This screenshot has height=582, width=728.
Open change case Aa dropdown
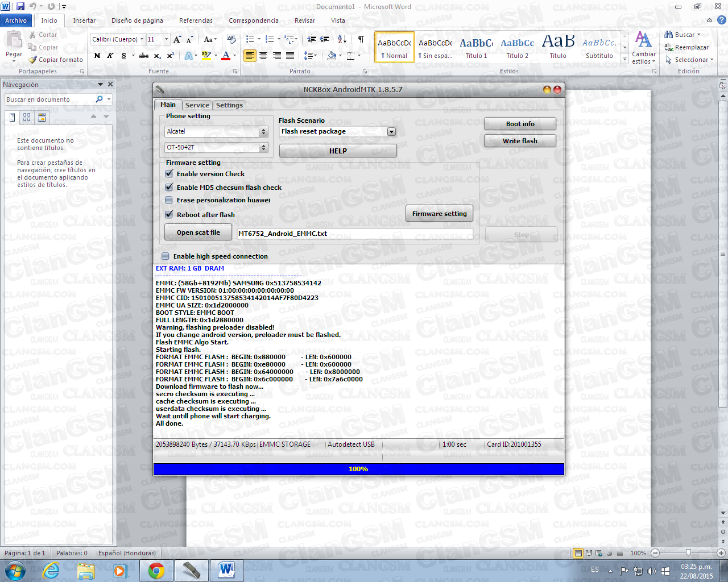[210, 39]
